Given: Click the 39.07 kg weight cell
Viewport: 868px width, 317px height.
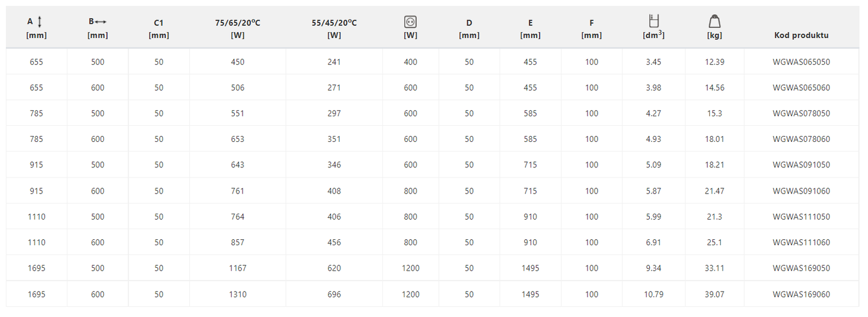Looking at the screenshot, I should pyautogui.click(x=714, y=294).
